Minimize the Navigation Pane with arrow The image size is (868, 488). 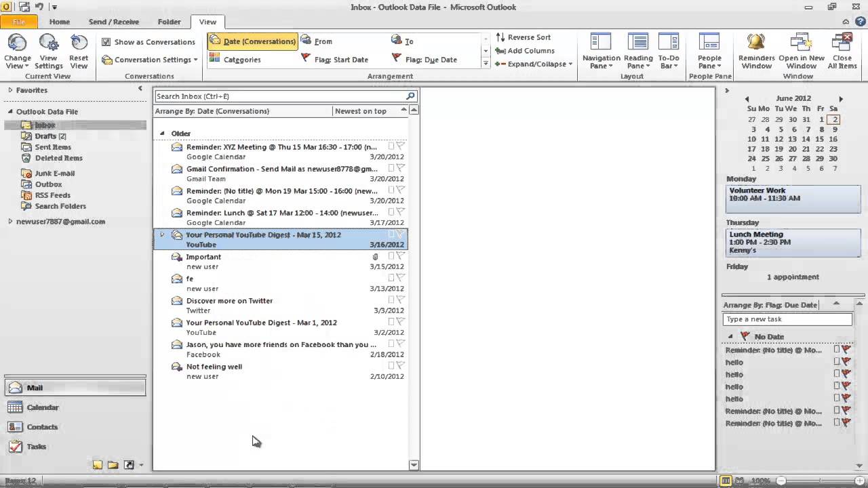(x=140, y=89)
